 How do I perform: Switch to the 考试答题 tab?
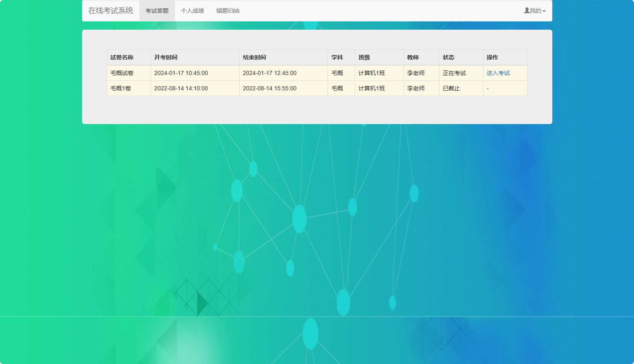pyautogui.click(x=157, y=10)
